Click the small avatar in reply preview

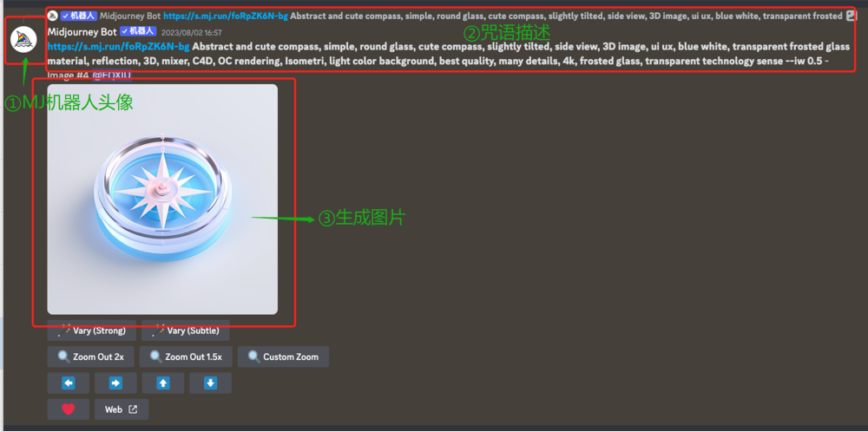(x=53, y=16)
